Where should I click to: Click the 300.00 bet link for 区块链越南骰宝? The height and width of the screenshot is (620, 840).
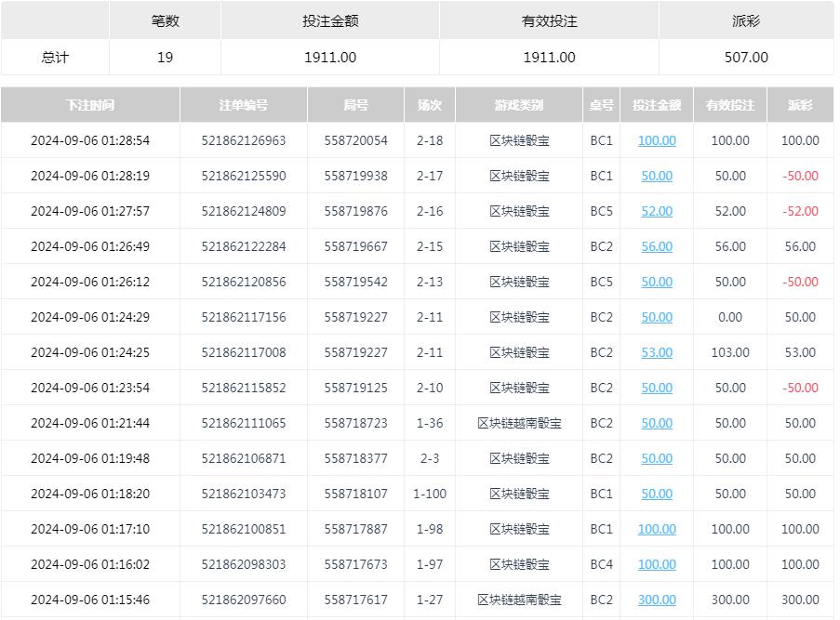(656, 600)
